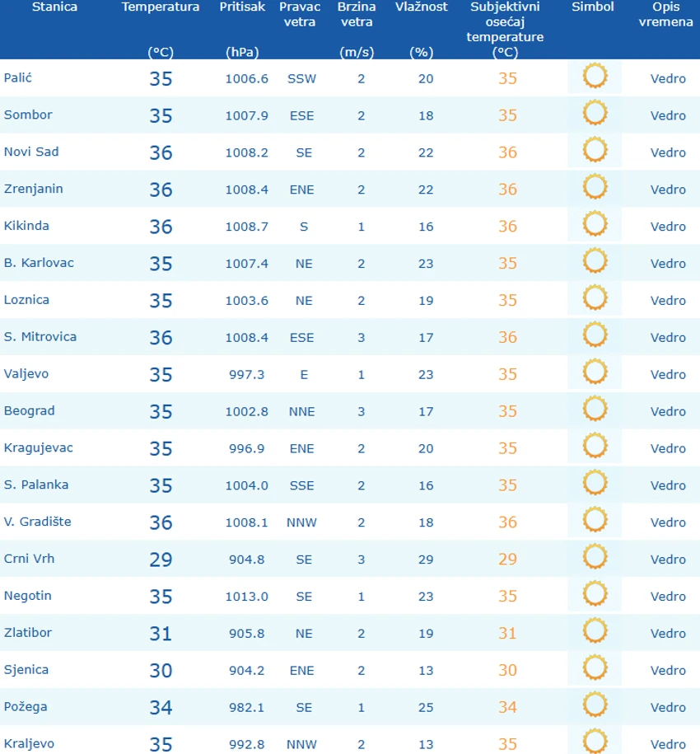Select Zlatibor's sun weather icon
This screenshot has height=754, width=700.
point(595,631)
